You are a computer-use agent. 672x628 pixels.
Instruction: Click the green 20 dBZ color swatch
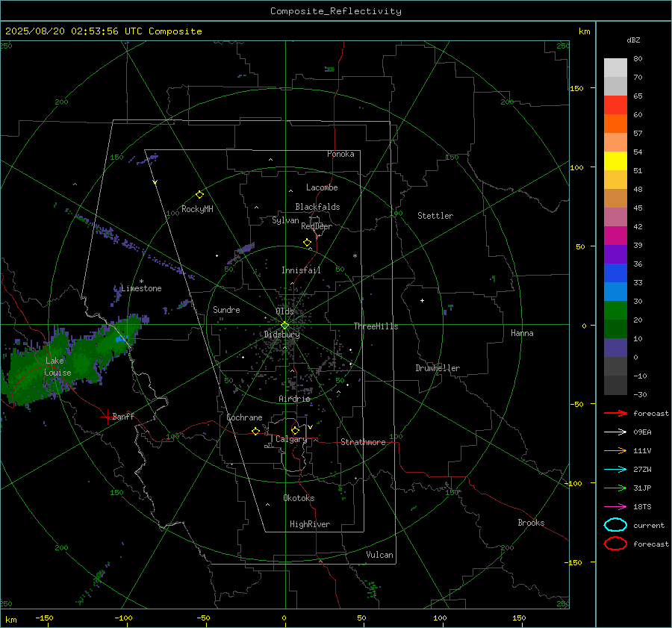(615, 311)
